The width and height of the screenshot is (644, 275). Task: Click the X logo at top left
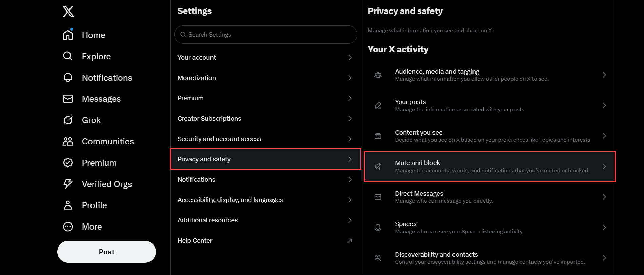[68, 11]
